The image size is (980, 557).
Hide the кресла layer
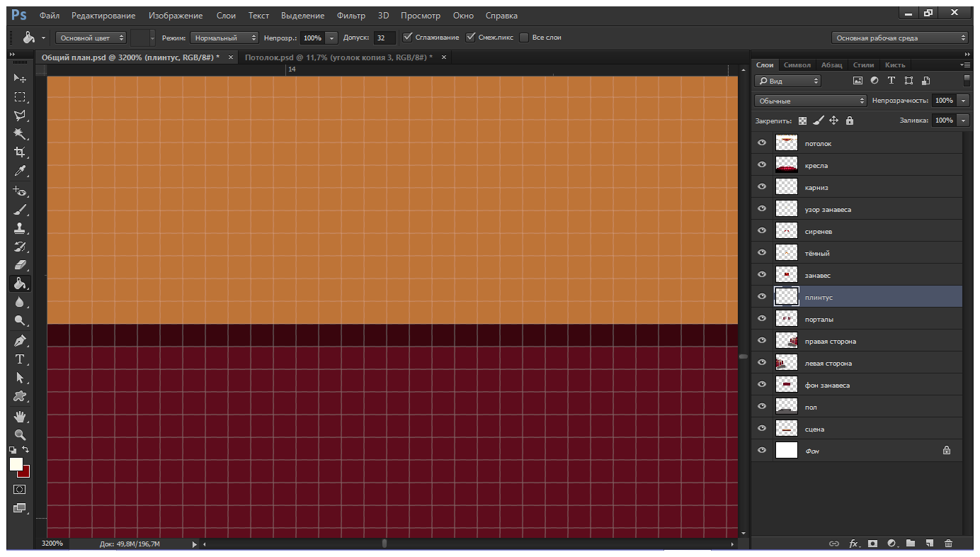click(x=762, y=165)
